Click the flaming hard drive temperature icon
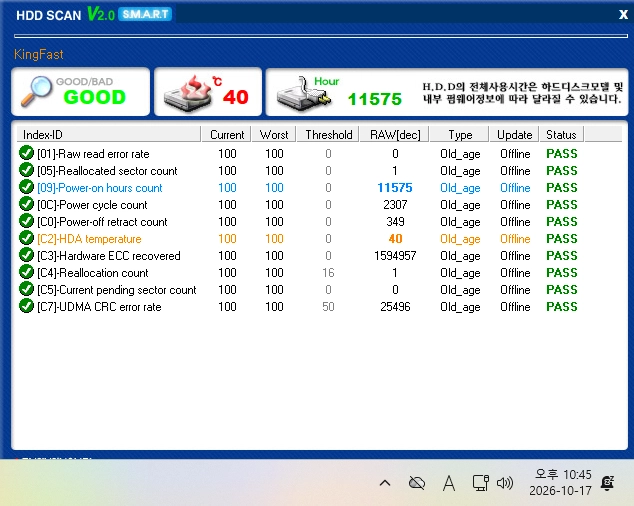Viewport: 634px width, 506px height. pos(188,93)
